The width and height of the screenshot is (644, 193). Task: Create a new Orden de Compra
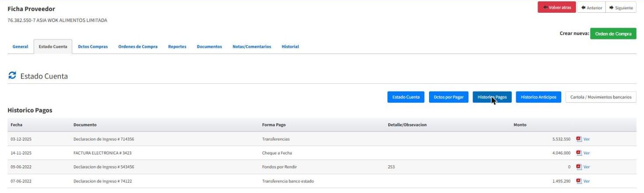(613, 34)
